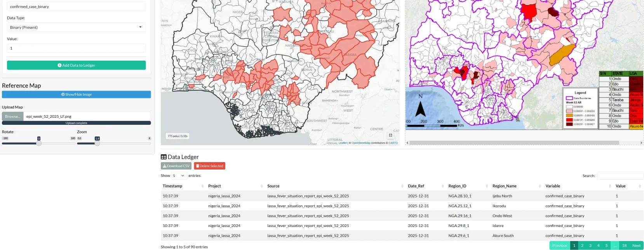Click Add Data to Ledger button
The height and width of the screenshot is (250, 644).
[x=77, y=65]
